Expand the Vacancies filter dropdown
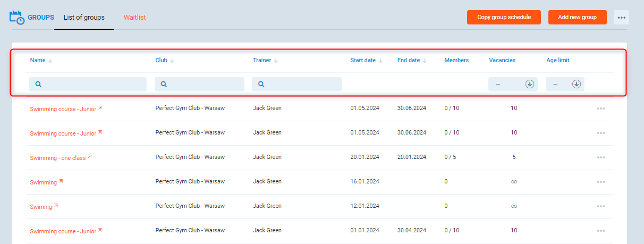The image size is (644, 244). point(529,84)
